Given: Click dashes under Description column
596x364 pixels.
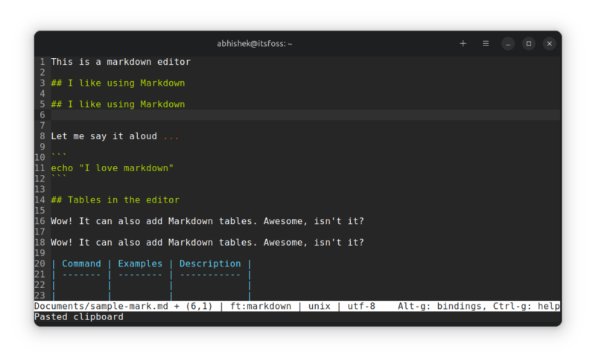Looking at the screenshot, I should tap(210, 275).
